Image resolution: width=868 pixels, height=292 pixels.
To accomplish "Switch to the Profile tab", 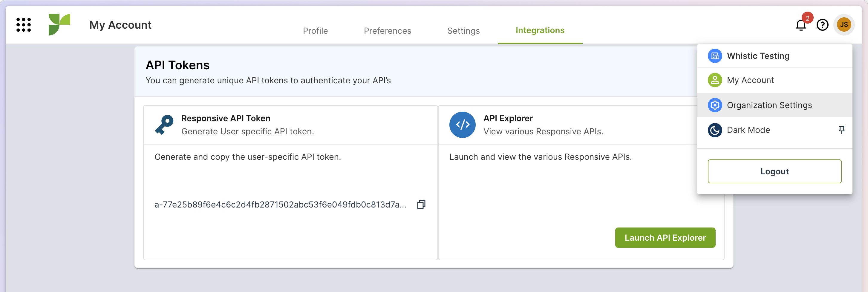I will [315, 31].
